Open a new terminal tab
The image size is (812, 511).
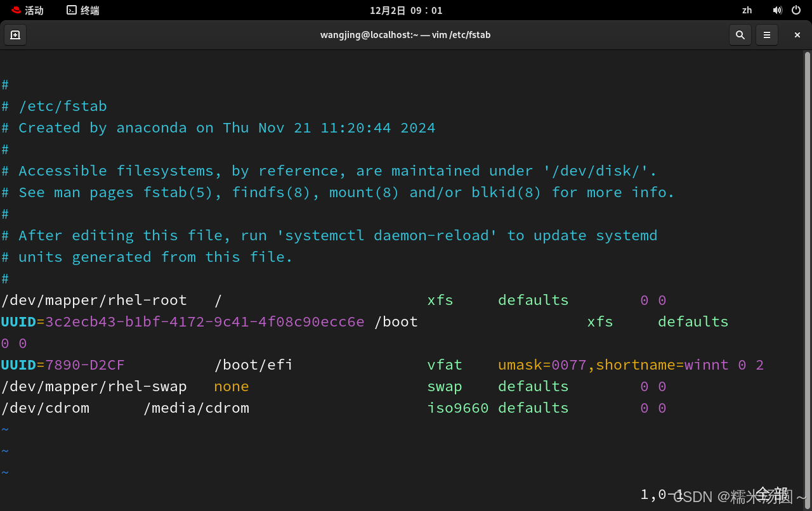[15, 35]
